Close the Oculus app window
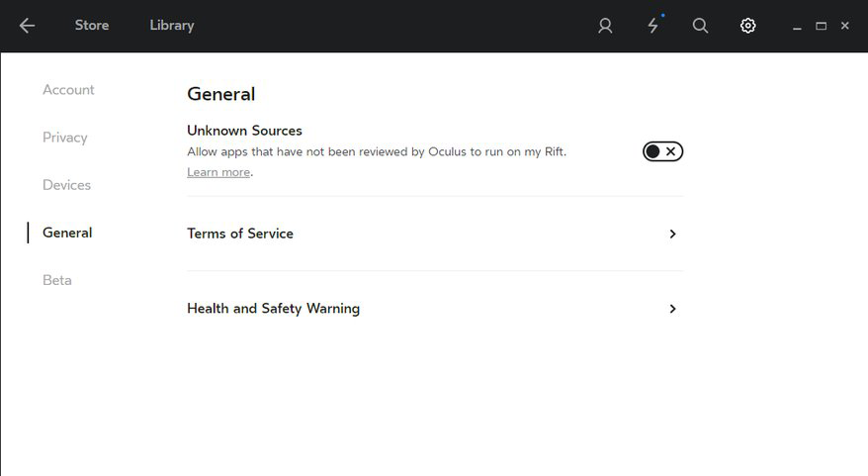This screenshot has height=476, width=868. (844, 26)
